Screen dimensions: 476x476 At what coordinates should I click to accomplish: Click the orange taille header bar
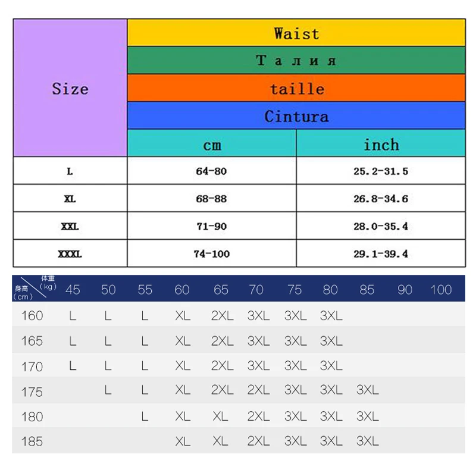click(x=296, y=88)
